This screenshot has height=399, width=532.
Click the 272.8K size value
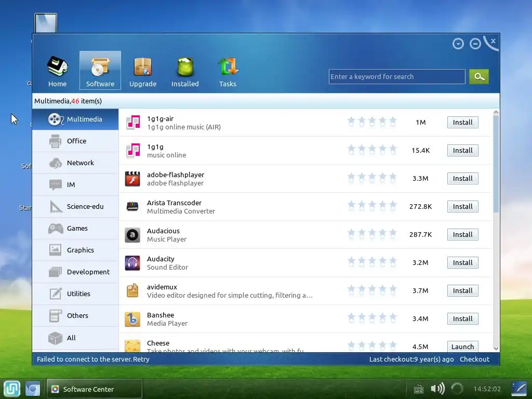[420, 206]
